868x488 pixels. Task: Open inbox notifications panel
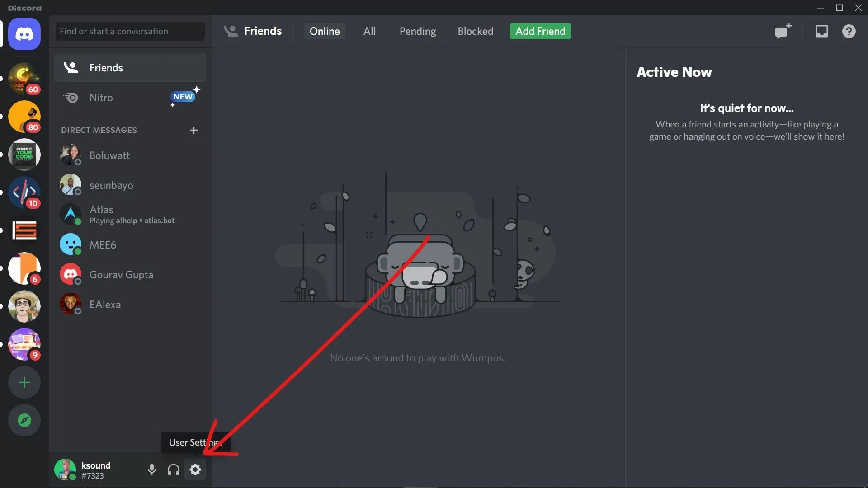[821, 31]
